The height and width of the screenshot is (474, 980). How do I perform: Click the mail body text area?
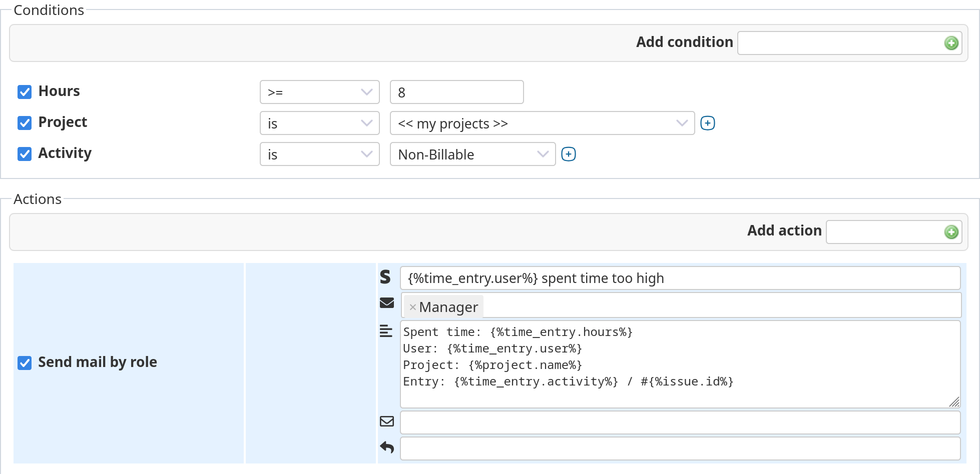680,364
